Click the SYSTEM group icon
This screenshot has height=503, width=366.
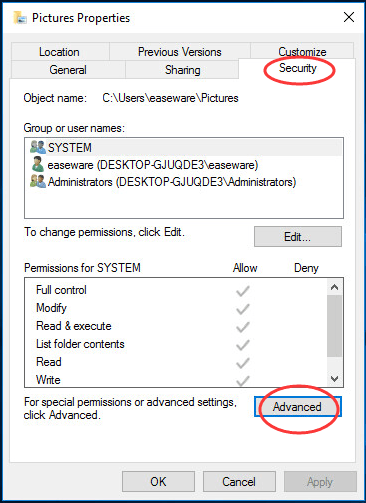click(x=38, y=147)
